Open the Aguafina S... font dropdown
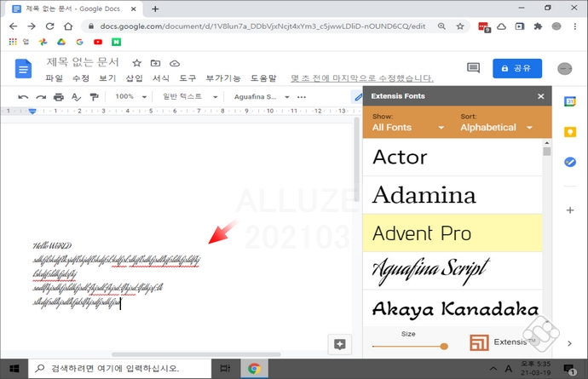 [x=262, y=97]
